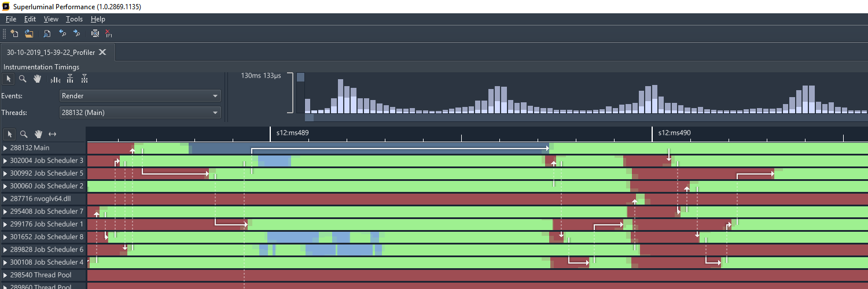The image size is (868, 289).
Task: Open the Help menu
Action: 98,19
